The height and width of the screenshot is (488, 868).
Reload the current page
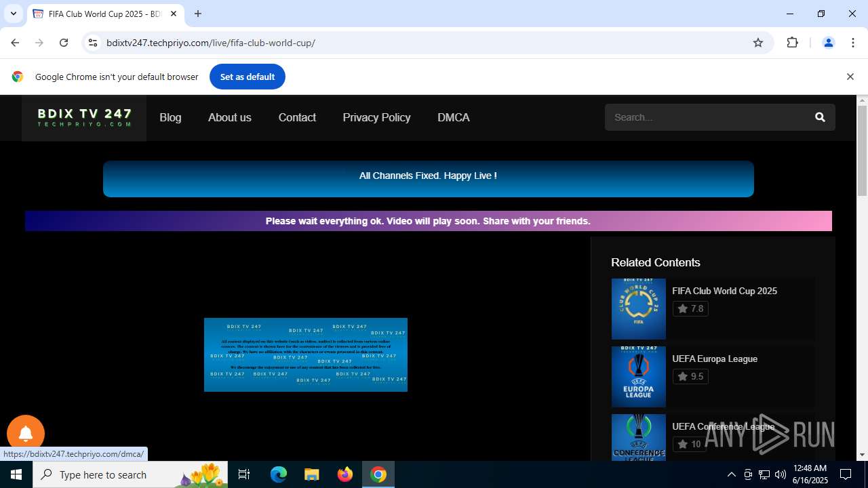click(x=64, y=43)
